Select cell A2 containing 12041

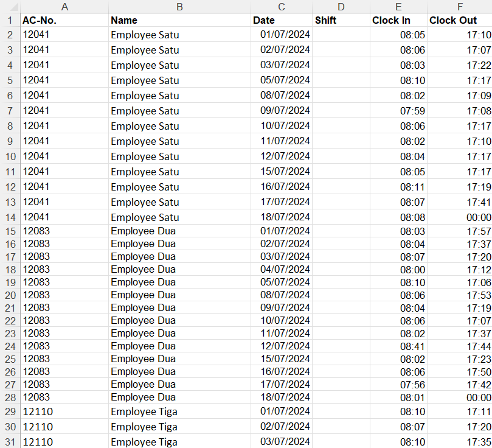point(64,34)
